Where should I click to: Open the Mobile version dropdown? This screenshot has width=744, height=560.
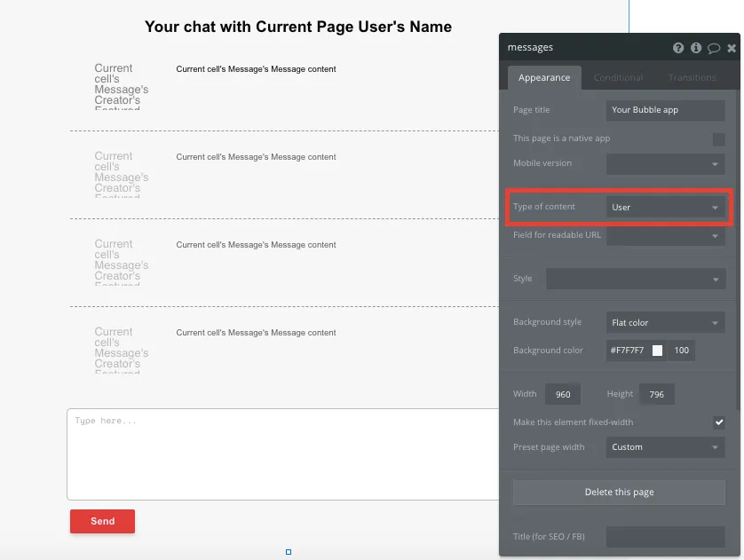click(664, 163)
